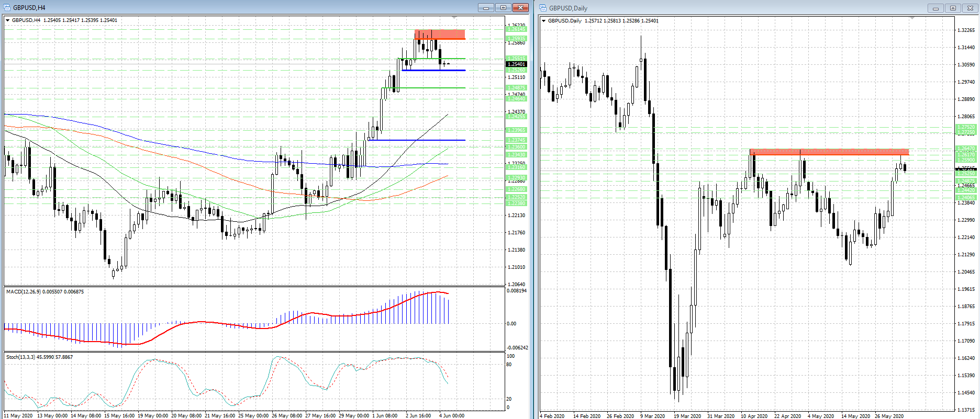Expand one-click trading arrow on H4 chart
This screenshot has height=419, width=980.
coord(8,20)
